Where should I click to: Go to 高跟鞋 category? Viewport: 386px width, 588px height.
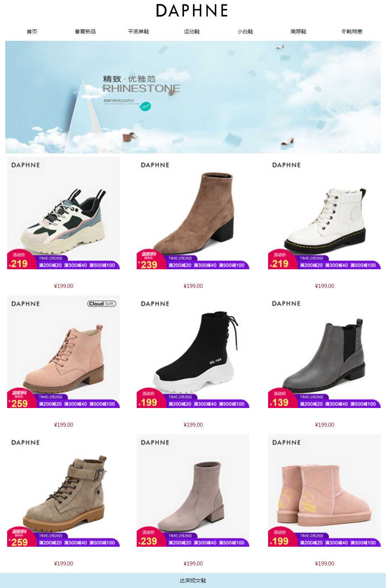pyautogui.click(x=299, y=31)
